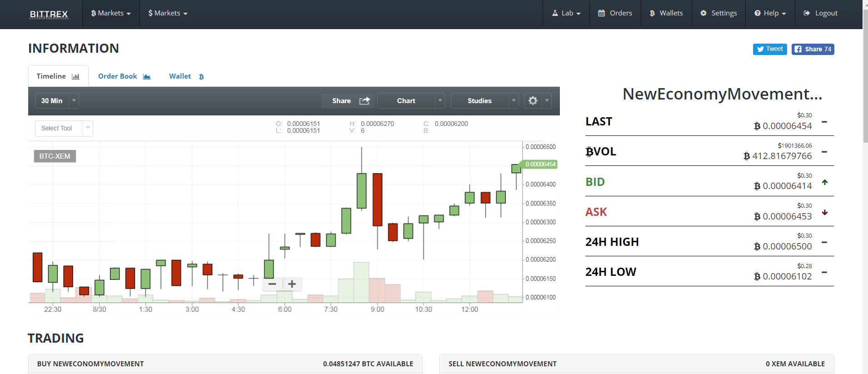868x374 pixels.
Task: Click the $1901366.06 USD volume figure
Action: click(x=794, y=145)
